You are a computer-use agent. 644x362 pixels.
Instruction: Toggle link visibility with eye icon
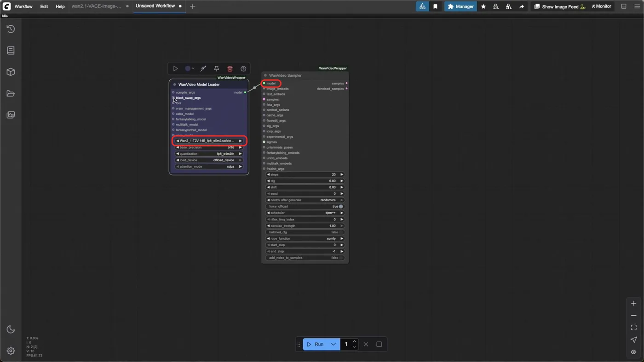click(633, 352)
